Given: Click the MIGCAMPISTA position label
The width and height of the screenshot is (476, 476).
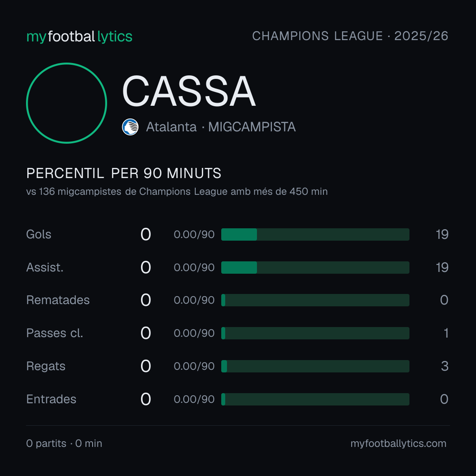Looking at the screenshot, I should pos(252,127).
